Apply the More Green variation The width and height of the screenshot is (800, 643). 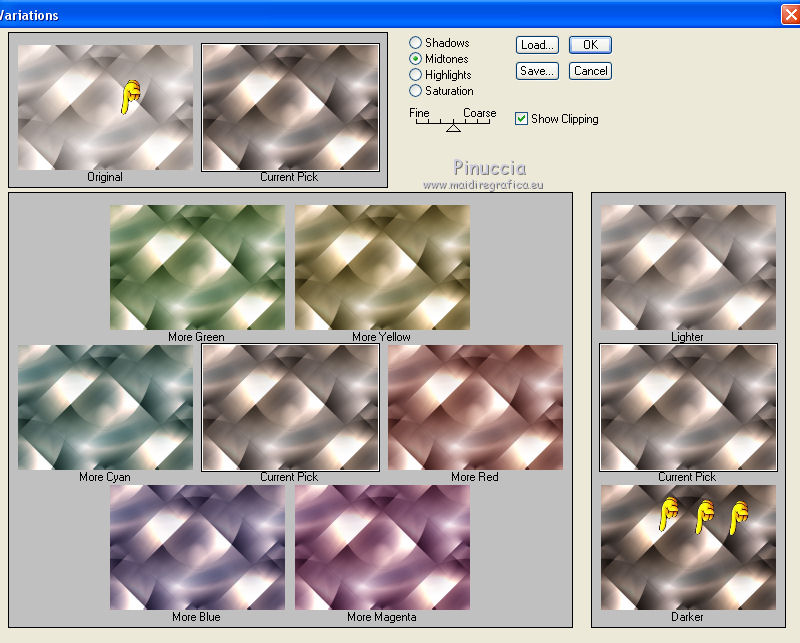[x=197, y=267]
